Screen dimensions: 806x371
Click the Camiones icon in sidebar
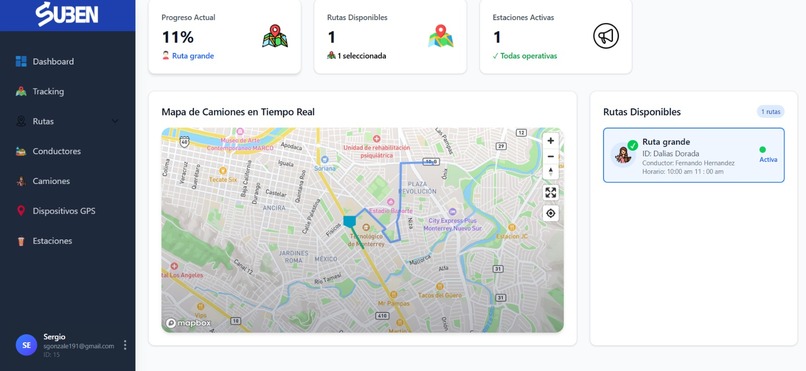(x=21, y=181)
